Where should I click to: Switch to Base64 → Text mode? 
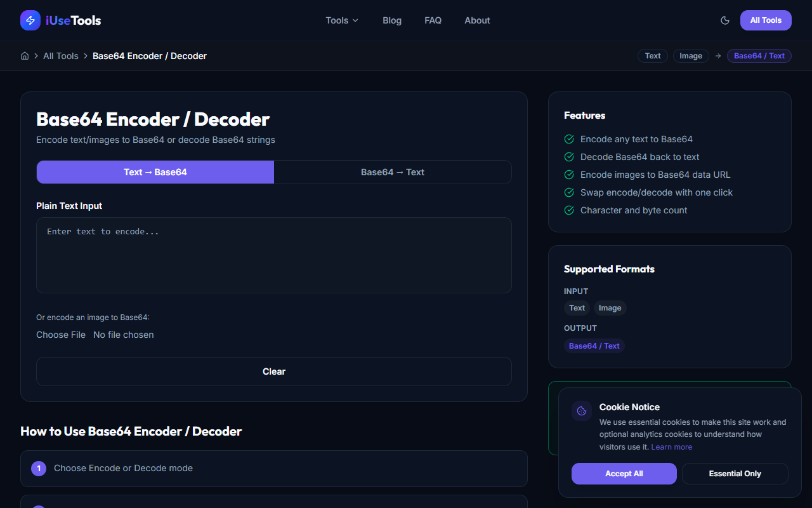pyautogui.click(x=392, y=172)
